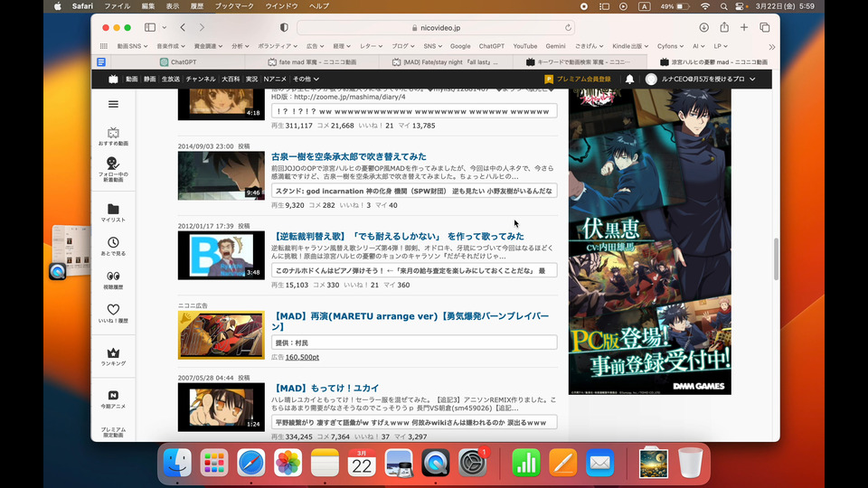
Task: Open その他 dropdown in Niconico header
Action: 307,80
